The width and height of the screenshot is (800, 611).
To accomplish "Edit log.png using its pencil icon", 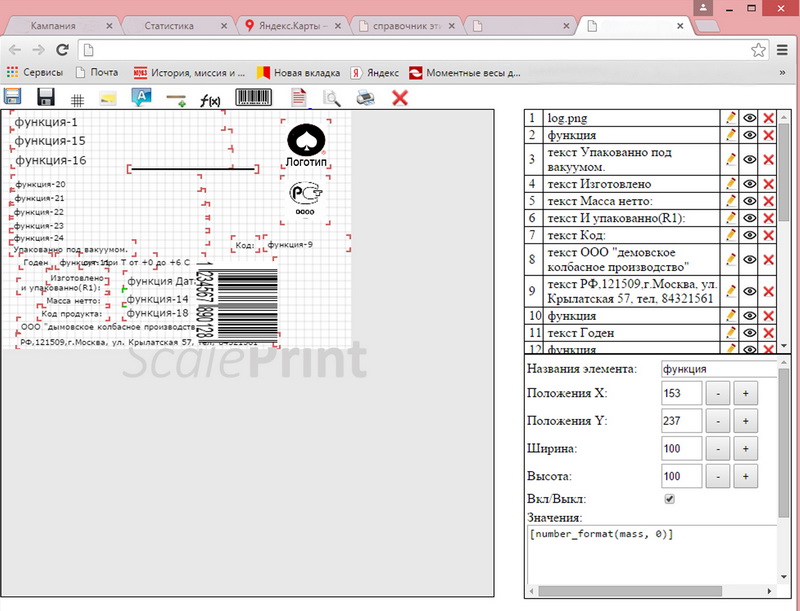I will tap(731, 118).
